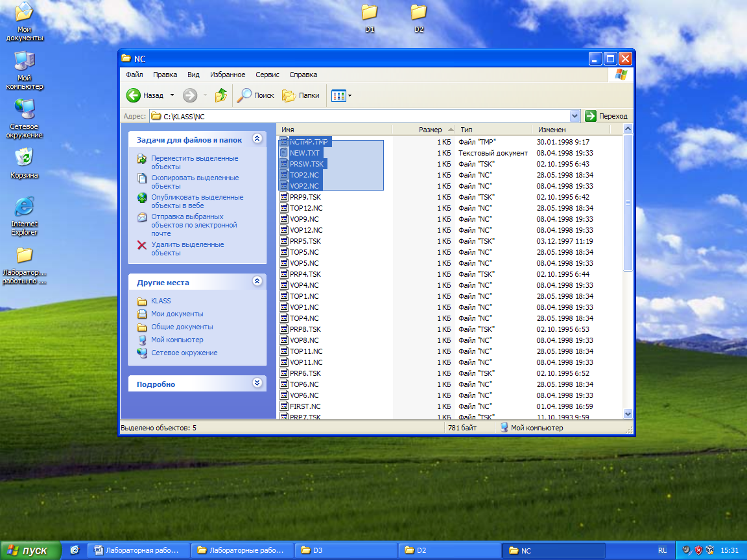Switch to Лабораторная работа Word taskbar button
Screen dimensions: 747x560
pyautogui.click(x=139, y=550)
